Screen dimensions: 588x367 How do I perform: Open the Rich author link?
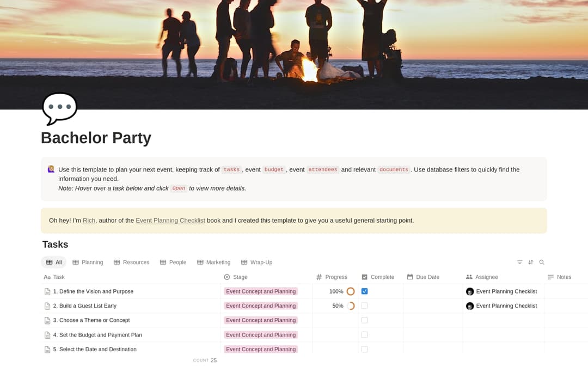(89, 221)
